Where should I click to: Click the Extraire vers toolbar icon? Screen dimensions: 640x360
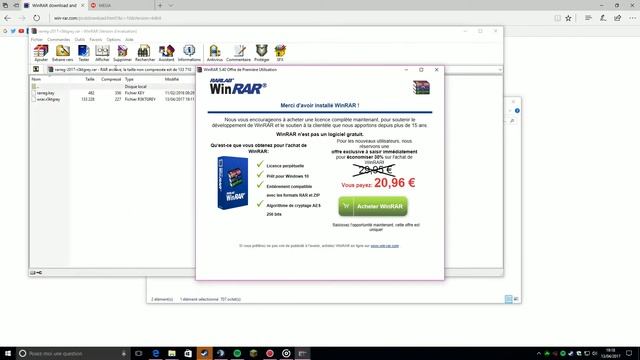point(62,53)
